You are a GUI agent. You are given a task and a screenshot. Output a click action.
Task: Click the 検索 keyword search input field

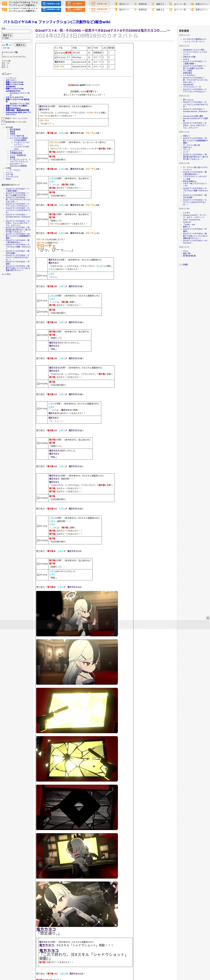[x=16, y=32]
